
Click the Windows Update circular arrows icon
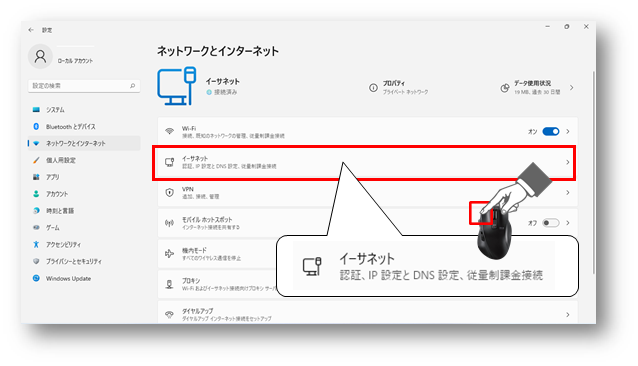[x=36, y=278]
